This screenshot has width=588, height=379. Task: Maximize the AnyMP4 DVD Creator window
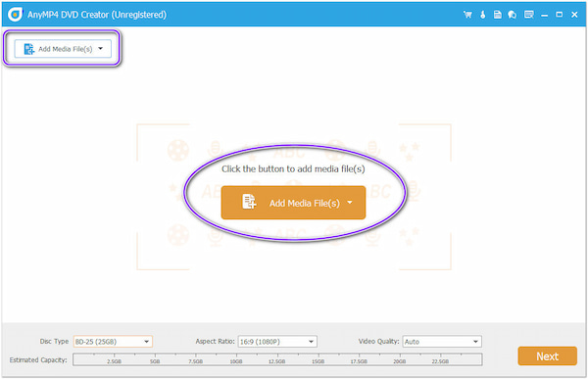(560, 15)
